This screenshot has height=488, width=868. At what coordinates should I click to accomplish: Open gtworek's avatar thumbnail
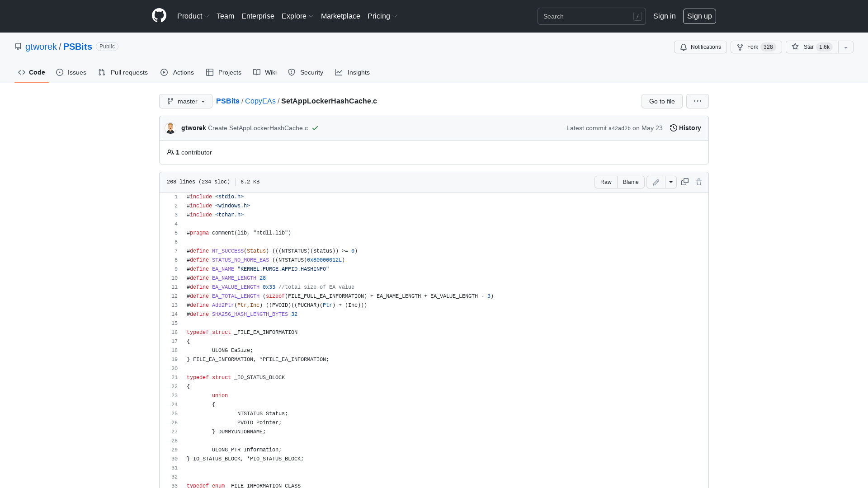pyautogui.click(x=170, y=128)
